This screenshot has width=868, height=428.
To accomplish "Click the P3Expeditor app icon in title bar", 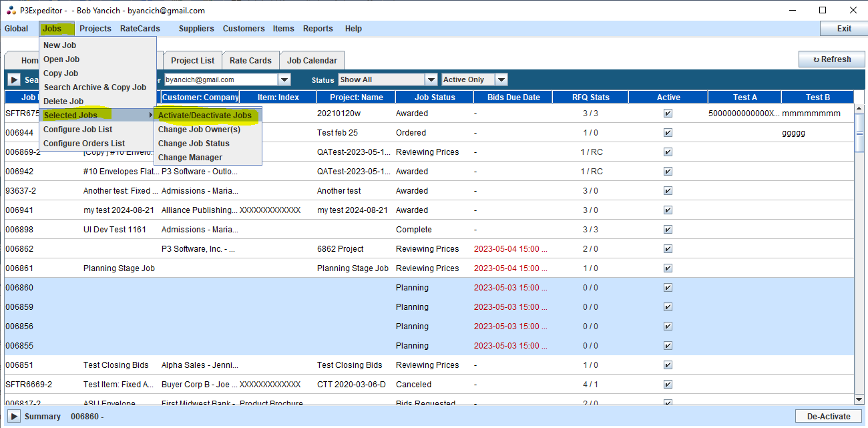I will 11,11.
